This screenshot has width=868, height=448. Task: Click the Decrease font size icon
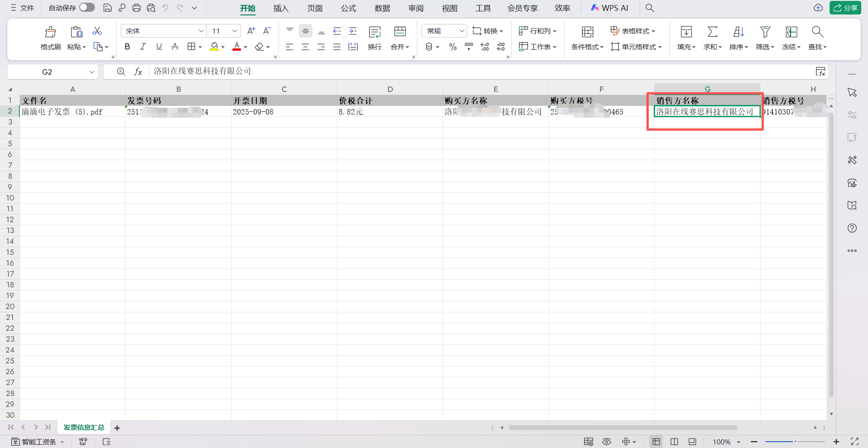pyautogui.click(x=267, y=31)
